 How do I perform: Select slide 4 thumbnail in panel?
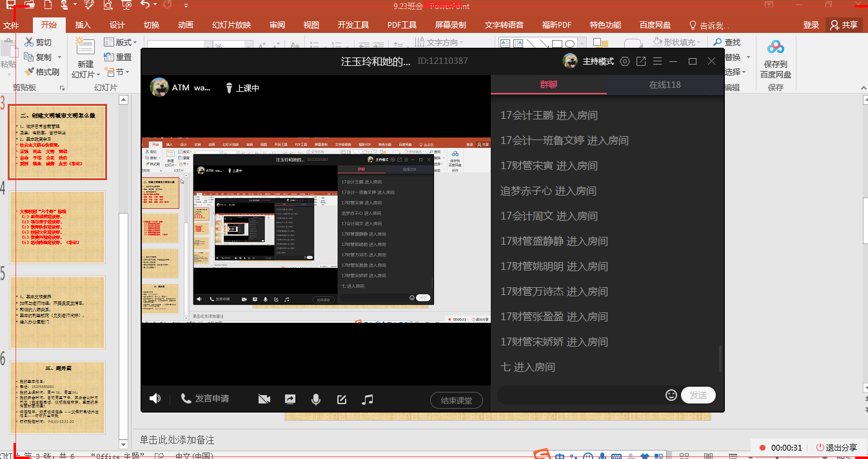coord(57,227)
